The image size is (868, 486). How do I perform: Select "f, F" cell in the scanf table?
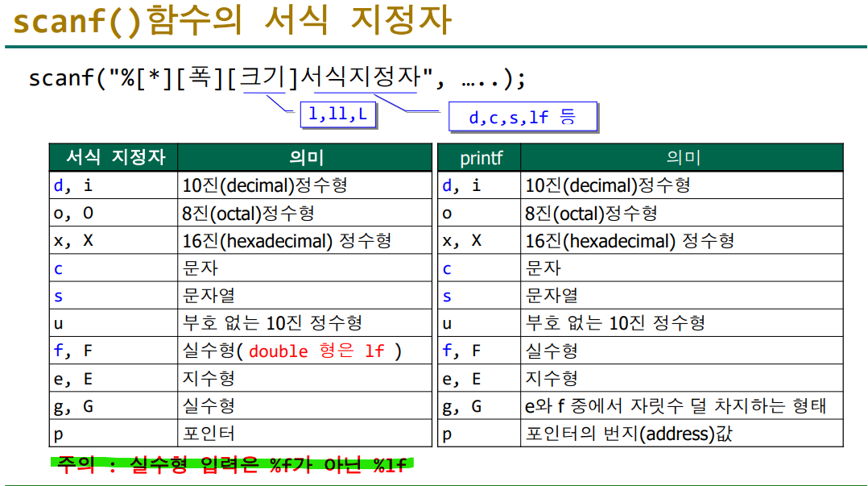pos(114,351)
